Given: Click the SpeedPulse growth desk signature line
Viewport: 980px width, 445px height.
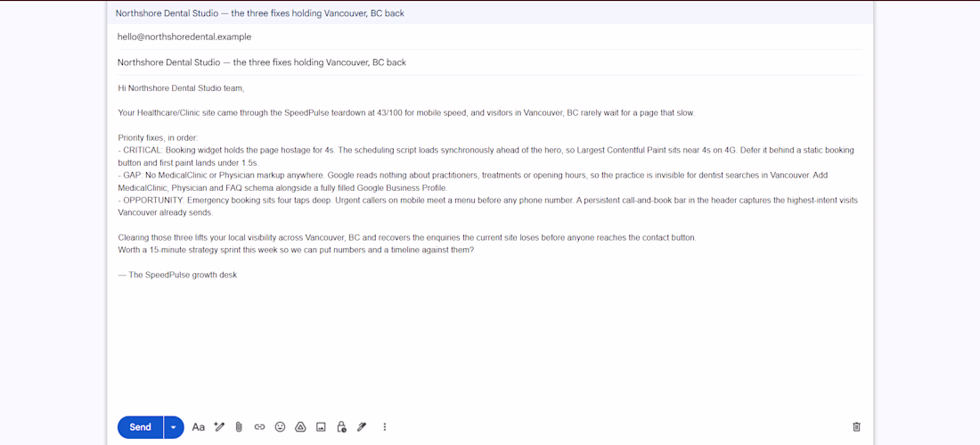Looking at the screenshot, I should (x=177, y=275).
